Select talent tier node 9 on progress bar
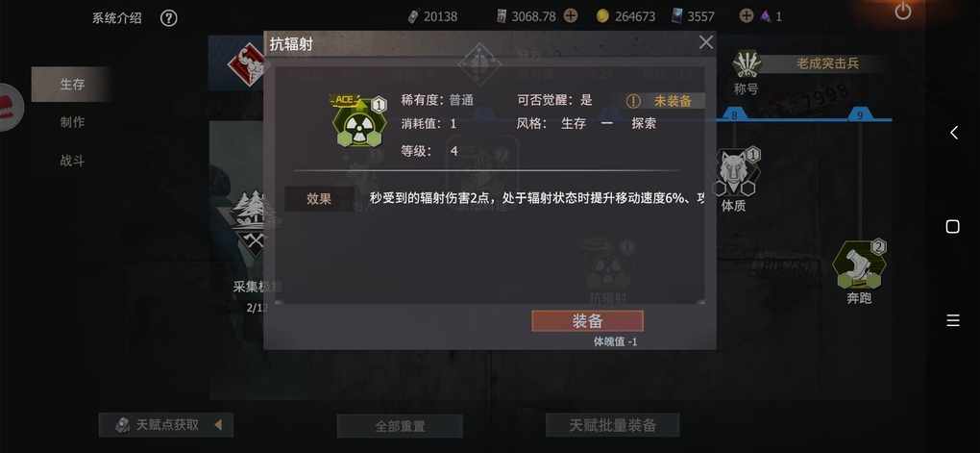980x453 pixels. click(859, 115)
